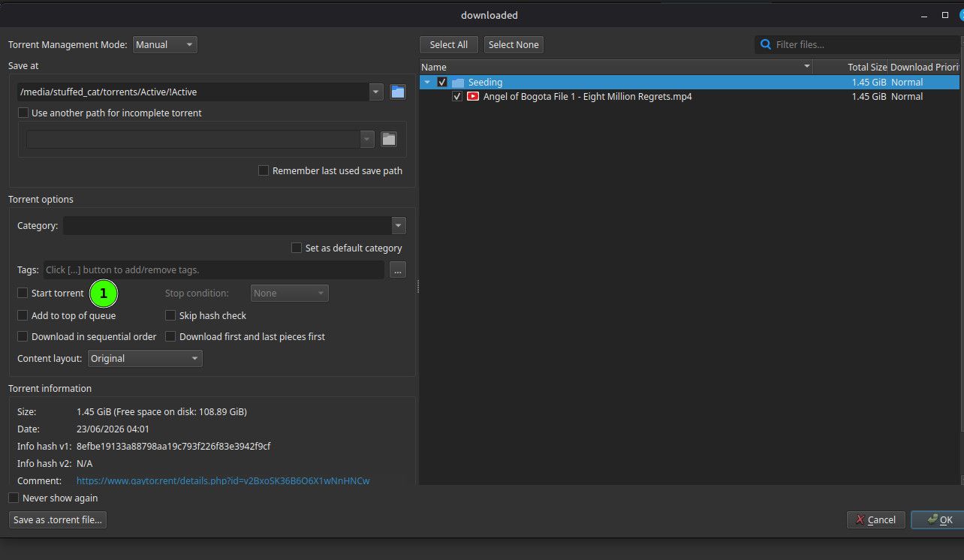The height and width of the screenshot is (560, 964).
Task: Enable the Start torrent checkbox
Action: click(x=23, y=293)
